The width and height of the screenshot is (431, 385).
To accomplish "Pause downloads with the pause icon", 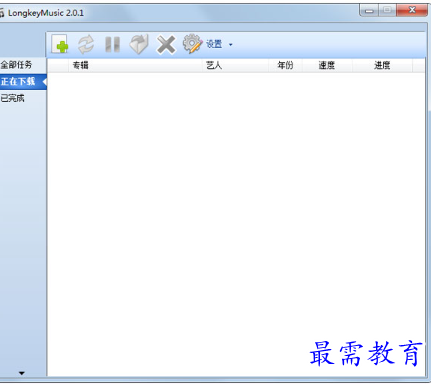I will (112, 44).
